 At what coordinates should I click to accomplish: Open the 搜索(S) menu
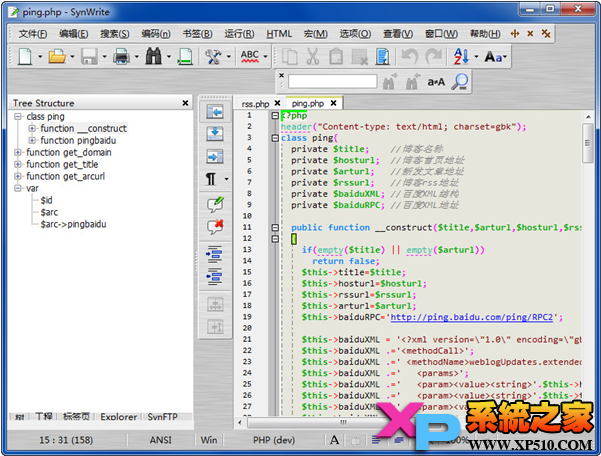(x=115, y=34)
